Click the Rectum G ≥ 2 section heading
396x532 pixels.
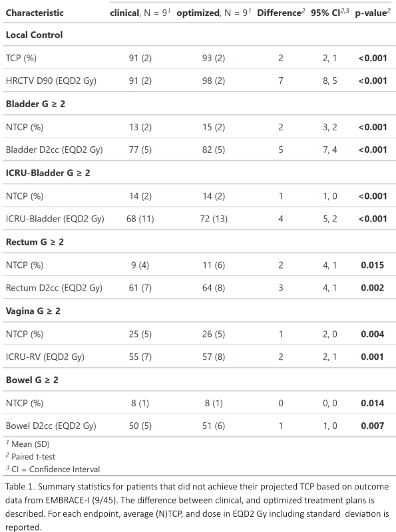coord(35,242)
